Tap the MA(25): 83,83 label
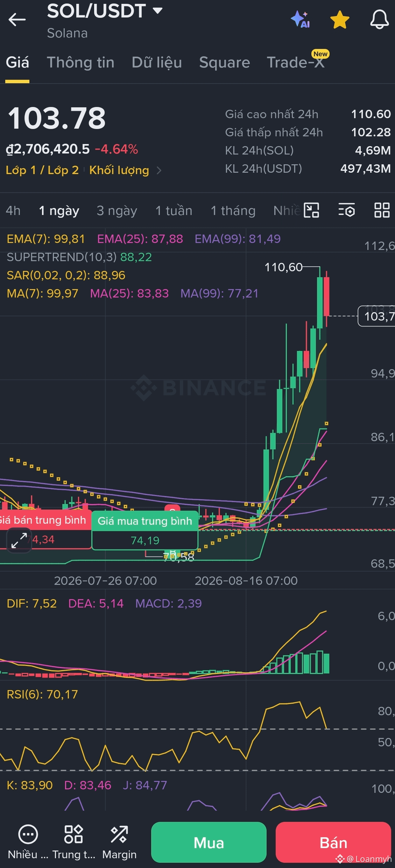The width and height of the screenshot is (395, 868). [x=129, y=294]
